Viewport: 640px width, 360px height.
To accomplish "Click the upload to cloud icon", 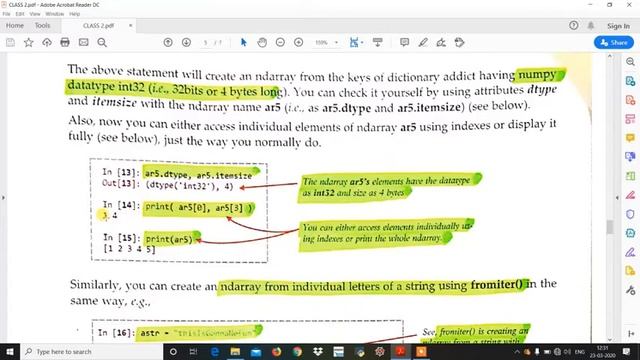I will coord(47,42).
